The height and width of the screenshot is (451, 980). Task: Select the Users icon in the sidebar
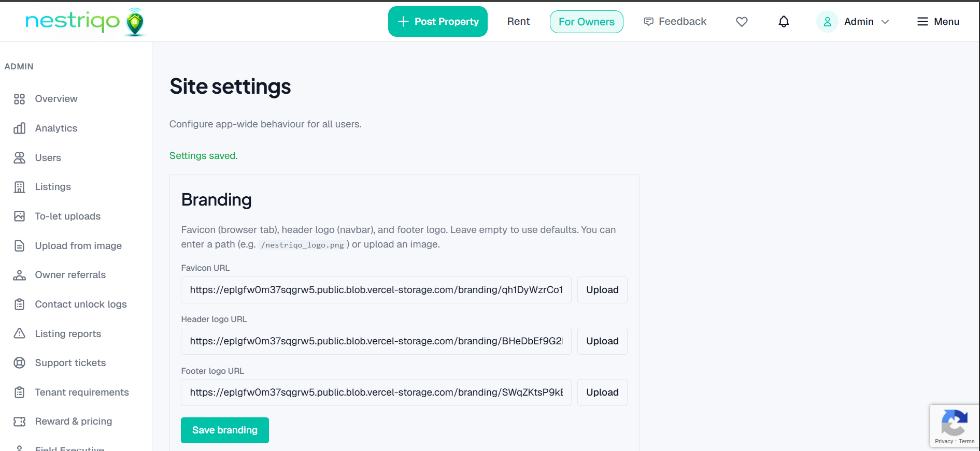(x=19, y=157)
